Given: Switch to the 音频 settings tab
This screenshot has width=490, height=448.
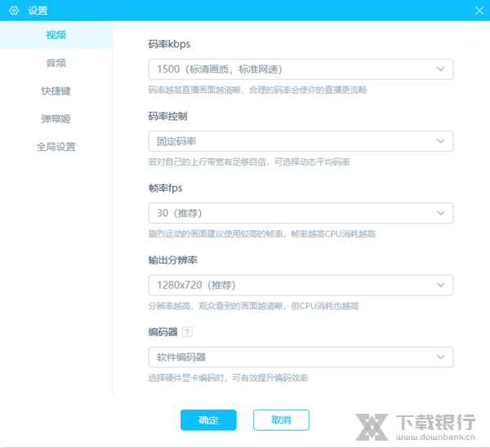Looking at the screenshot, I should pos(56,63).
